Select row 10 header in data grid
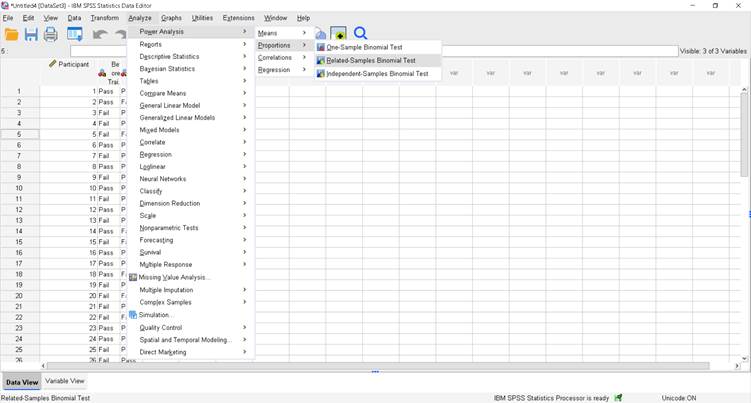This screenshot has height=403, width=751. click(x=19, y=188)
